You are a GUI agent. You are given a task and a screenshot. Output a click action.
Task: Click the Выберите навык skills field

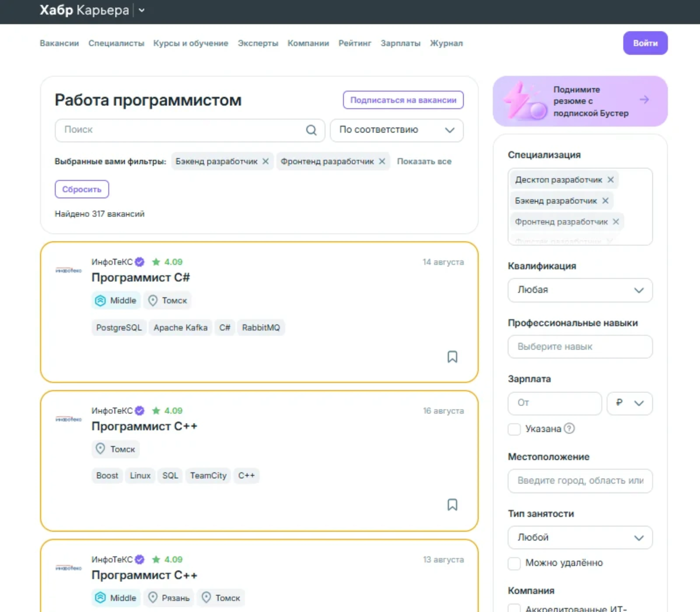tap(580, 347)
